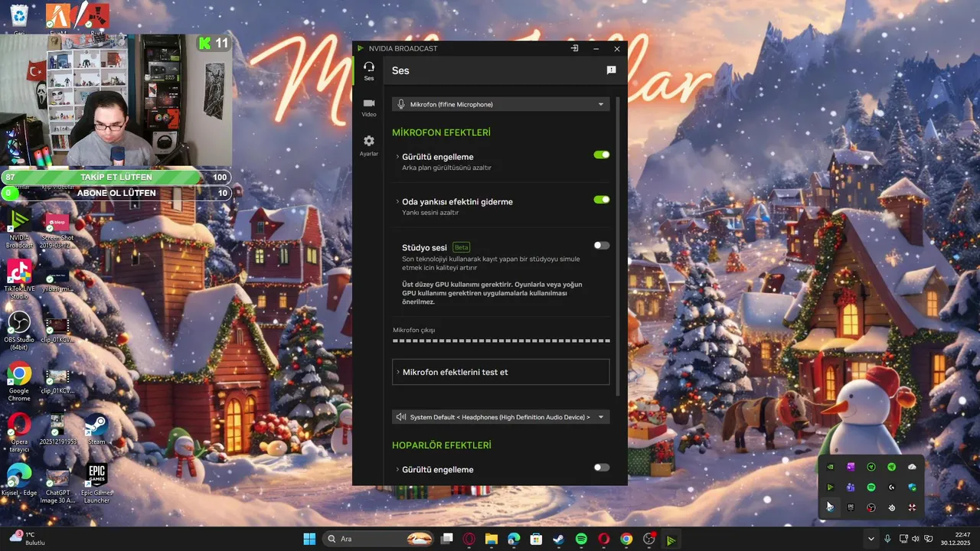This screenshot has height=551, width=980.
Task: Click the OneDrive cloud icon in tray overflow
Action: (912, 467)
